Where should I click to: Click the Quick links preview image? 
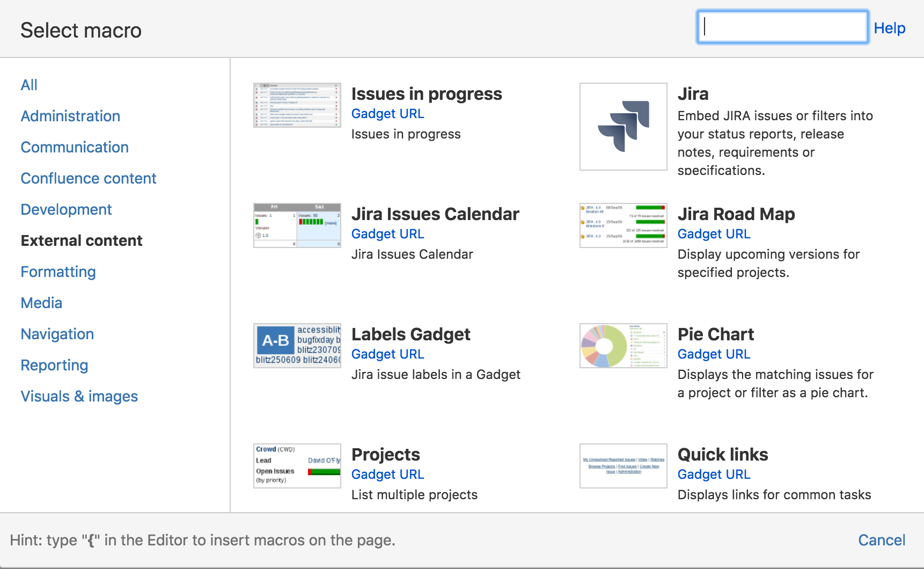point(622,465)
